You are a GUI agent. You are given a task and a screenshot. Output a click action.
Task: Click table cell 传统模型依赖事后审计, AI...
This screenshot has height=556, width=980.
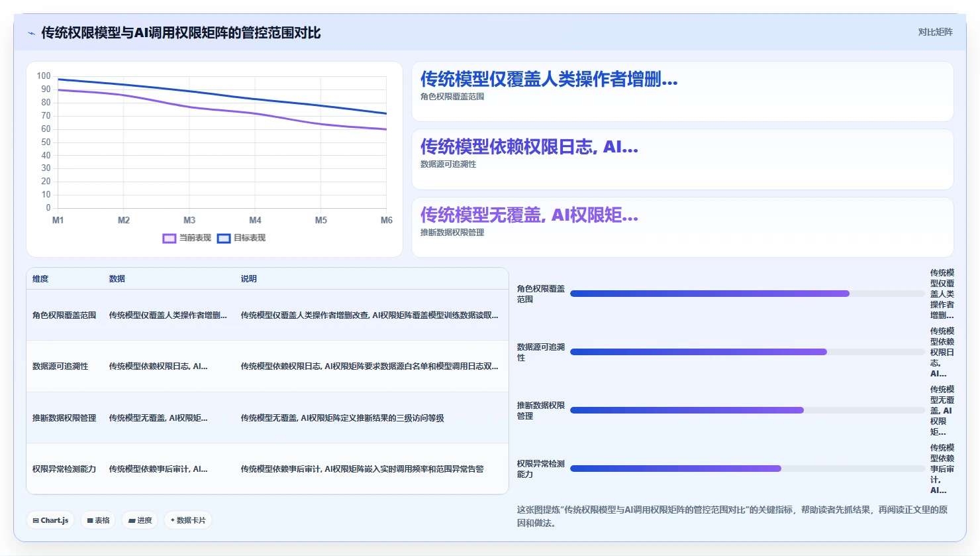click(x=158, y=469)
